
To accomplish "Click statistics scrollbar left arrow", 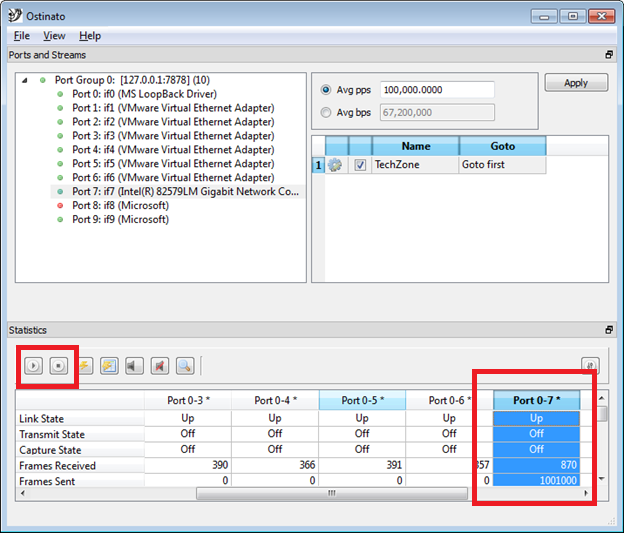I will [x=22, y=493].
